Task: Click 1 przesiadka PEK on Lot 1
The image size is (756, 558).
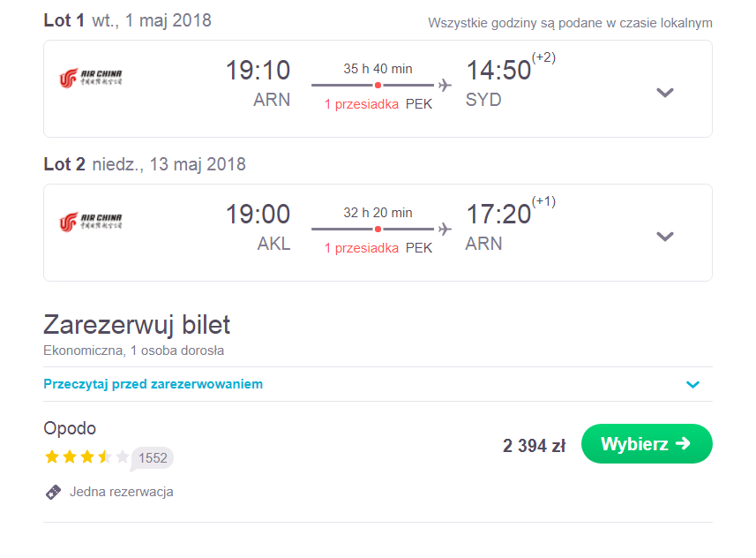Action: tap(378, 104)
